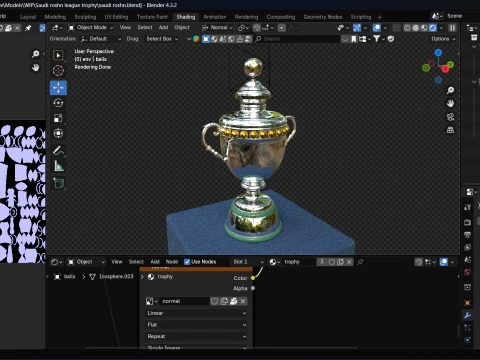480x360 pixels.
Task: Click the pin icon in image editor header
Action: tap(28, 28)
